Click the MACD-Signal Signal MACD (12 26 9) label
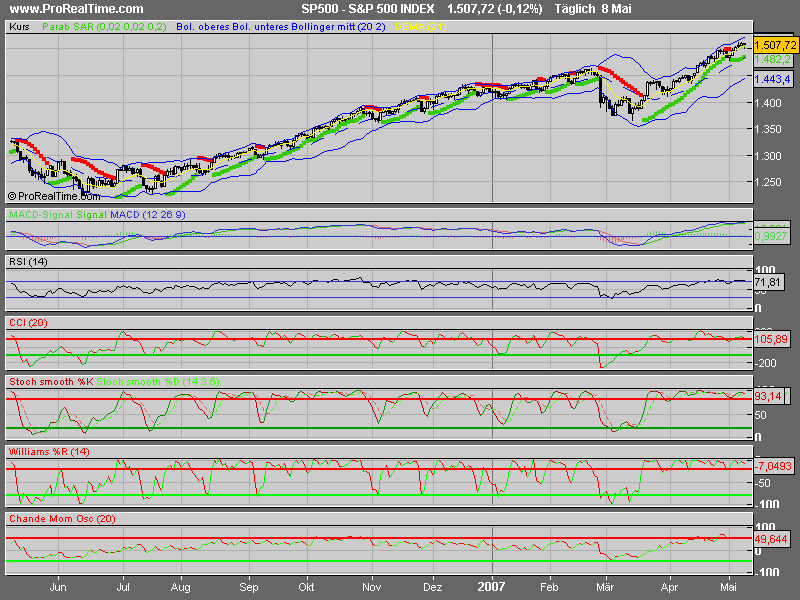This screenshot has width=800, height=600. [97, 215]
